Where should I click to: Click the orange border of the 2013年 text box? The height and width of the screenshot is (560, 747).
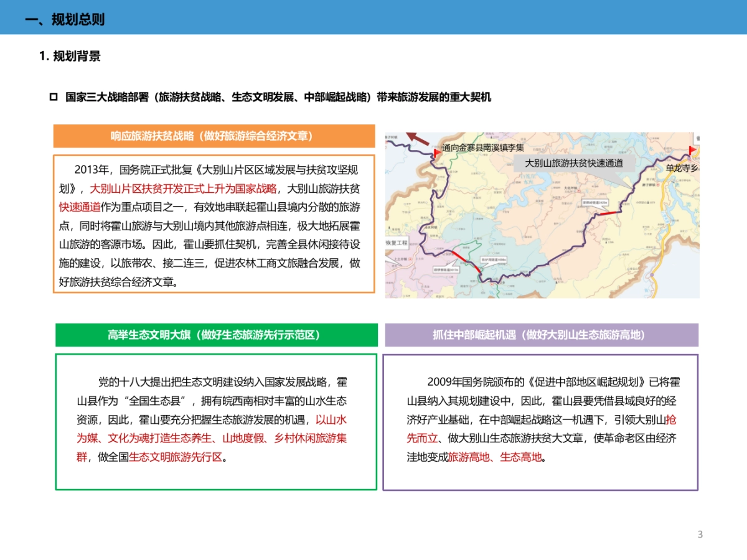pyautogui.click(x=55, y=224)
